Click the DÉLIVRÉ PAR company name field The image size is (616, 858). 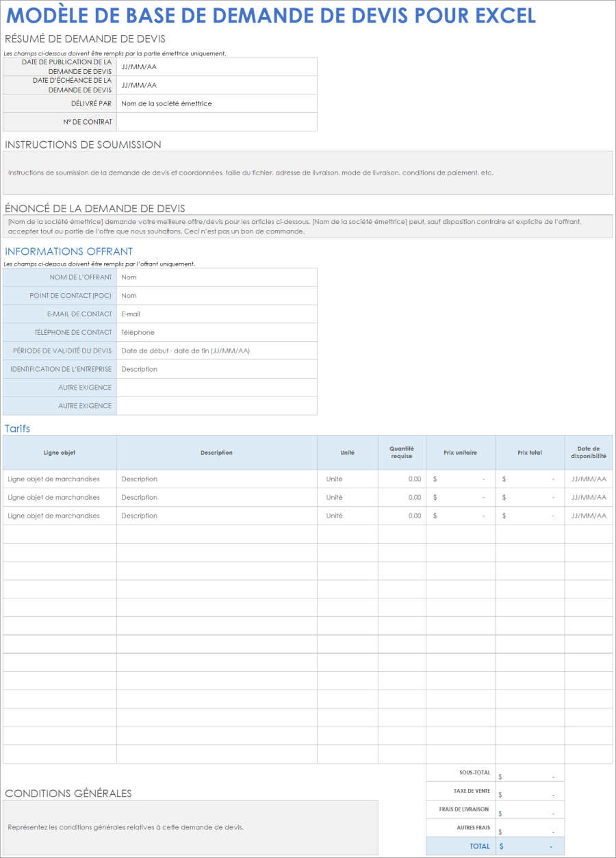point(216,103)
